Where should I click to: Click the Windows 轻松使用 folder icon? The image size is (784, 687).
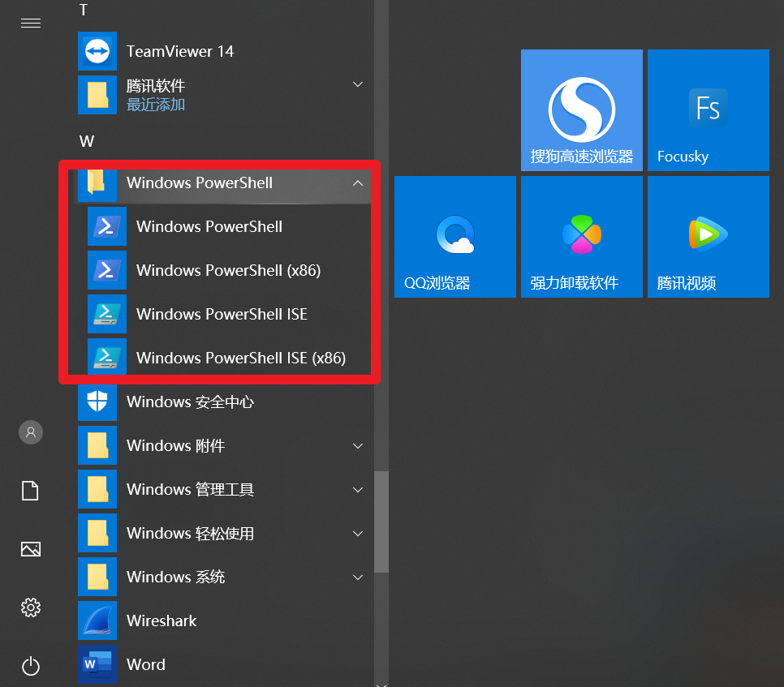click(x=97, y=533)
